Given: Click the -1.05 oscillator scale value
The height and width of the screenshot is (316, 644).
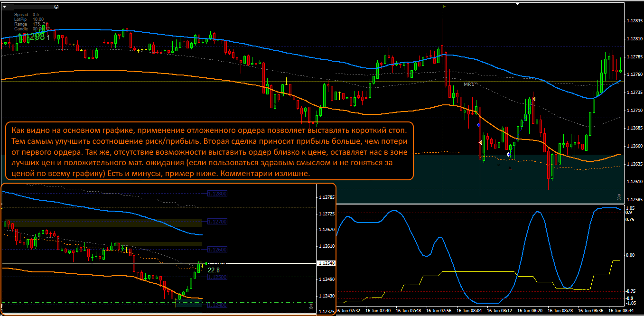Looking at the screenshot, I should click(x=630, y=303).
